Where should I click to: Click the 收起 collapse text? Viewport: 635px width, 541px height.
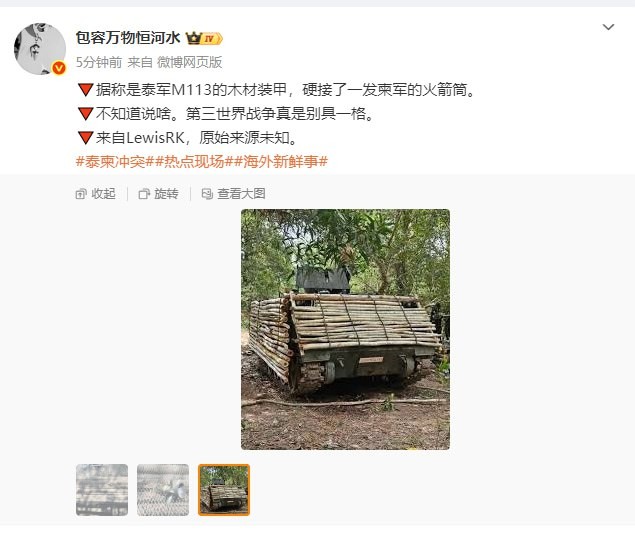[103, 194]
